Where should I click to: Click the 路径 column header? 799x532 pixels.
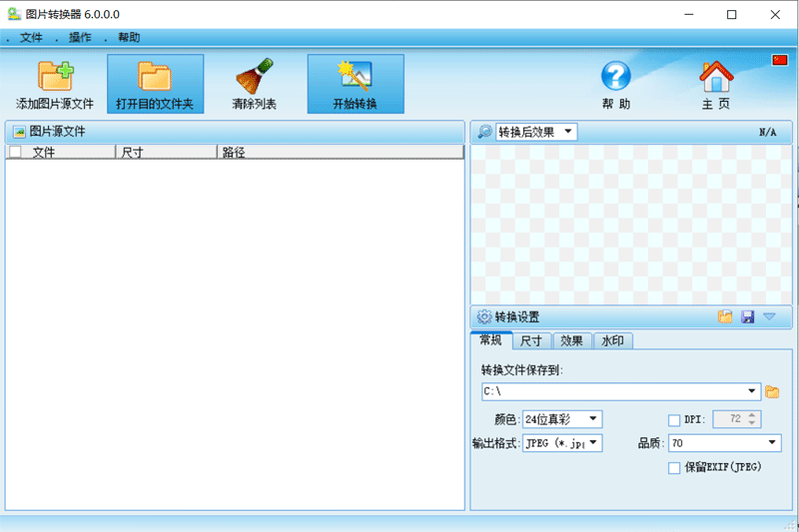(340, 153)
